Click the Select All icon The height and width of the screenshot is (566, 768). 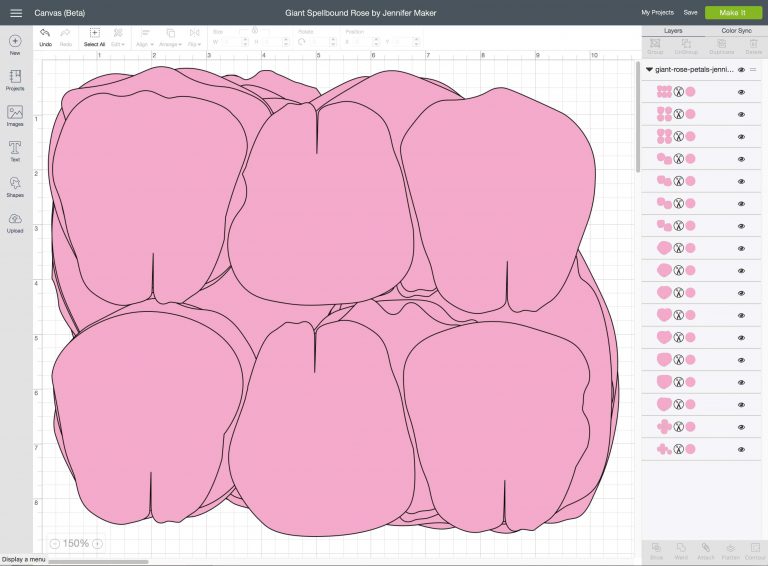click(x=95, y=33)
